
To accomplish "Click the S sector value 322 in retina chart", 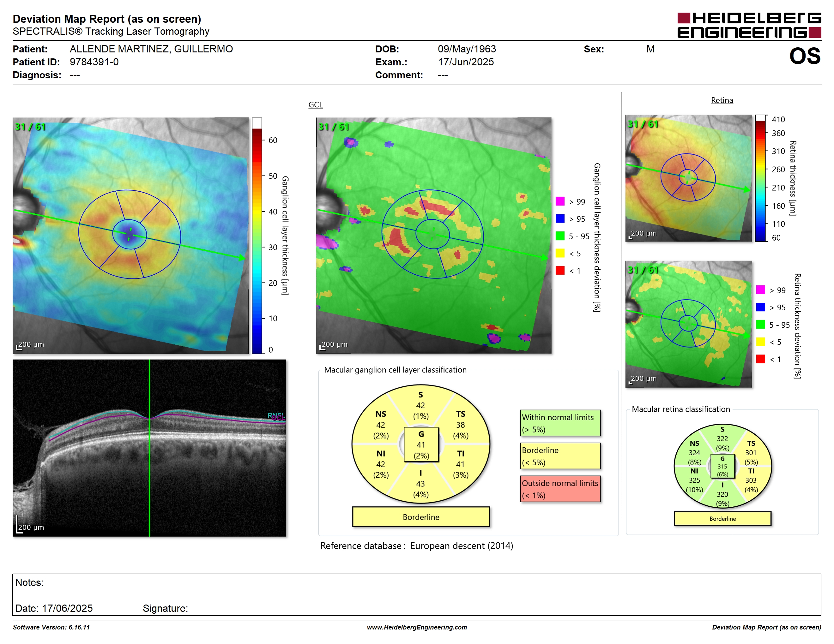I will 722,439.
